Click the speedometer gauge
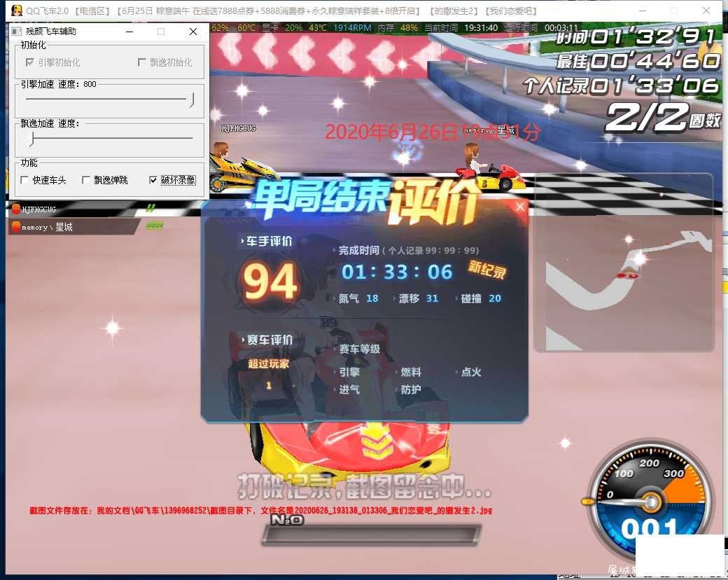728x580 pixels. click(x=650, y=499)
